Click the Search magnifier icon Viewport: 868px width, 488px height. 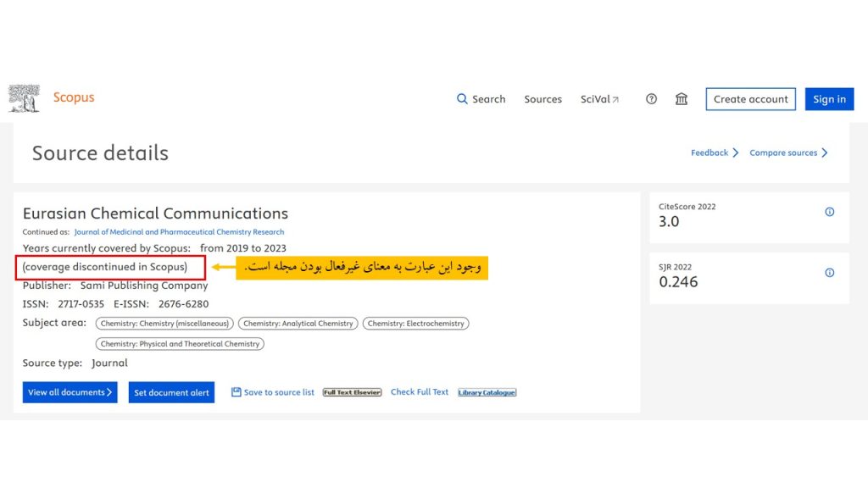pos(462,99)
